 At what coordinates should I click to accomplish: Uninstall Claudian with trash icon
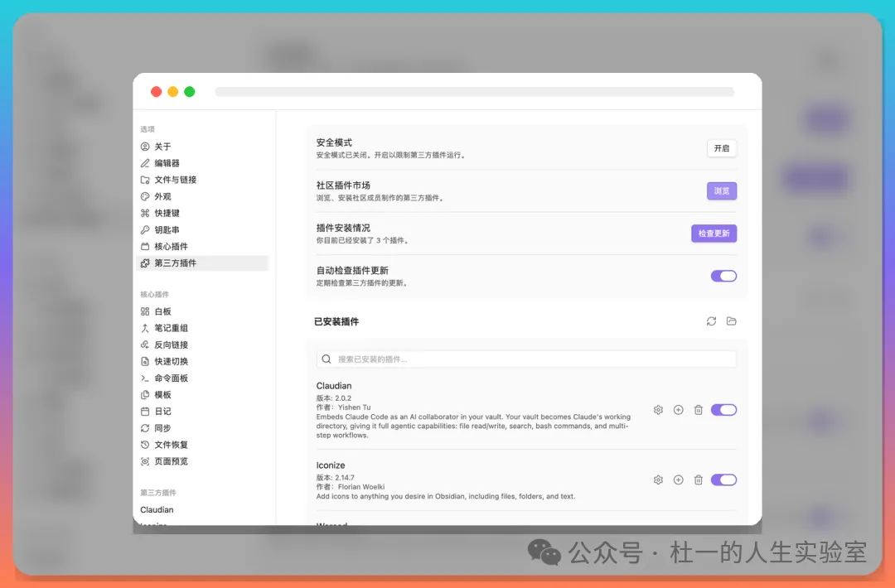698,410
